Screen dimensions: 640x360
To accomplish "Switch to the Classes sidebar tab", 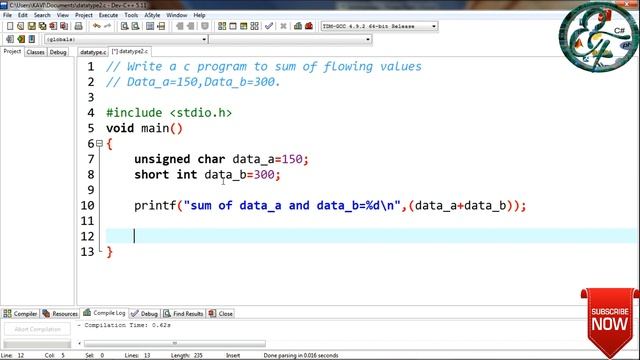I will [36, 52].
